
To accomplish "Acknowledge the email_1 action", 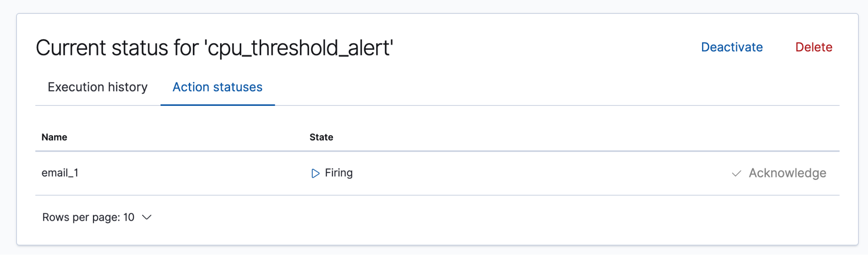I will 787,173.
